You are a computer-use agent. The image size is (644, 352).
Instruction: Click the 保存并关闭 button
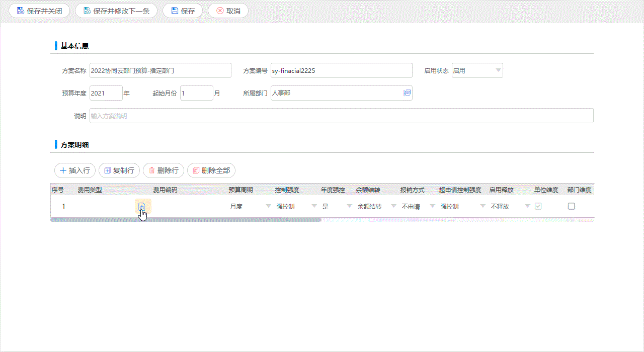tap(39, 11)
